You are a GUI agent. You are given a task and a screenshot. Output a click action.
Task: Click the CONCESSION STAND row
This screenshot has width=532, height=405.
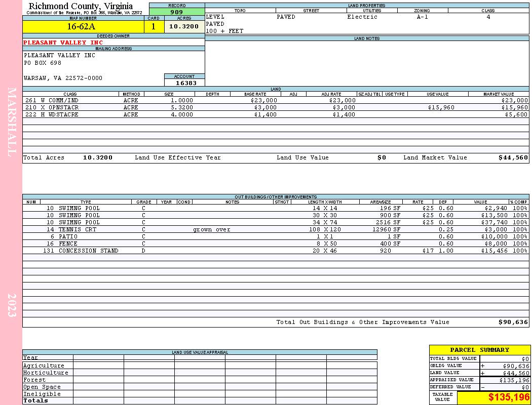point(276,251)
